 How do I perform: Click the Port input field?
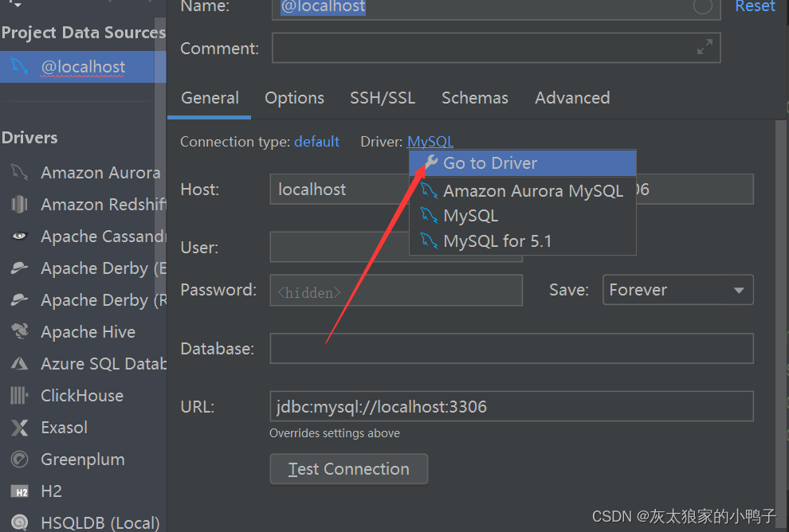pos(694,189)
